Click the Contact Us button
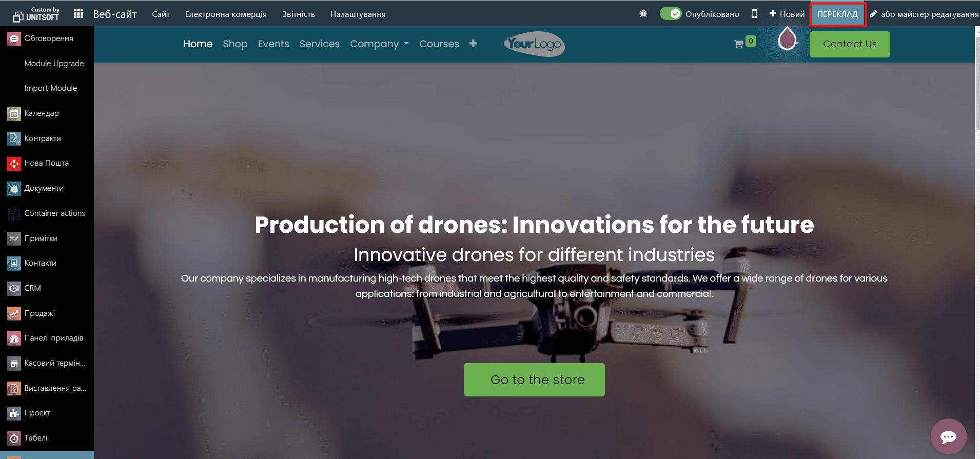 (849, 44)
